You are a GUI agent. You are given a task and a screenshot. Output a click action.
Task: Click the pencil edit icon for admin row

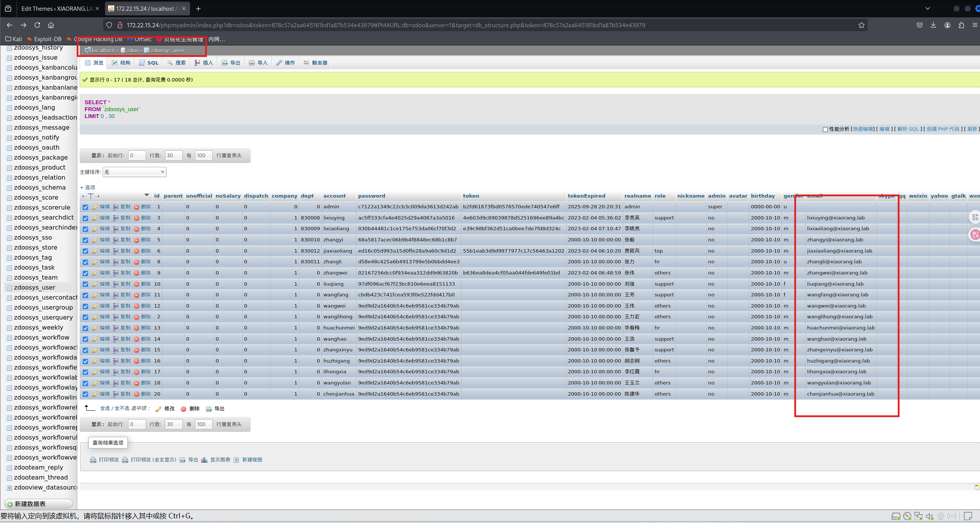pos(95,207)
